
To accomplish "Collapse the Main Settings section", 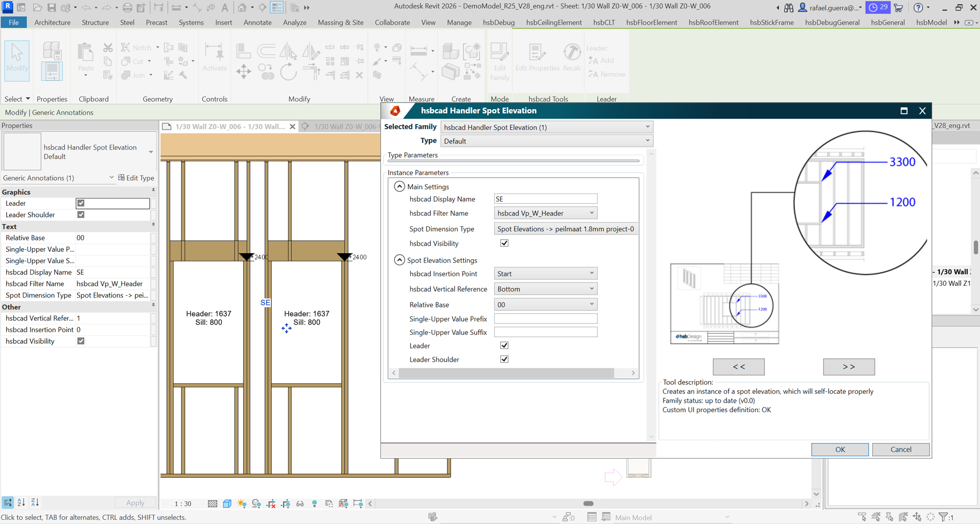I will tap(399, 187).
